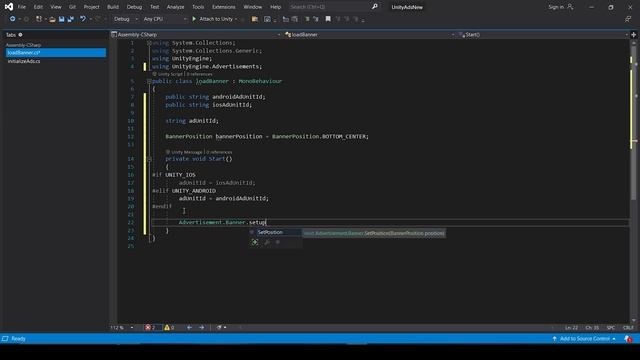The image size is (640, 360).
Task: Open the Debug menu
Action: (x=134, y=7)
